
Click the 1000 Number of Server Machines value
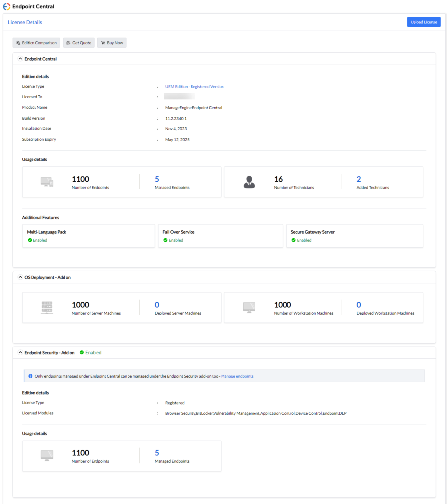click(80, 305)
